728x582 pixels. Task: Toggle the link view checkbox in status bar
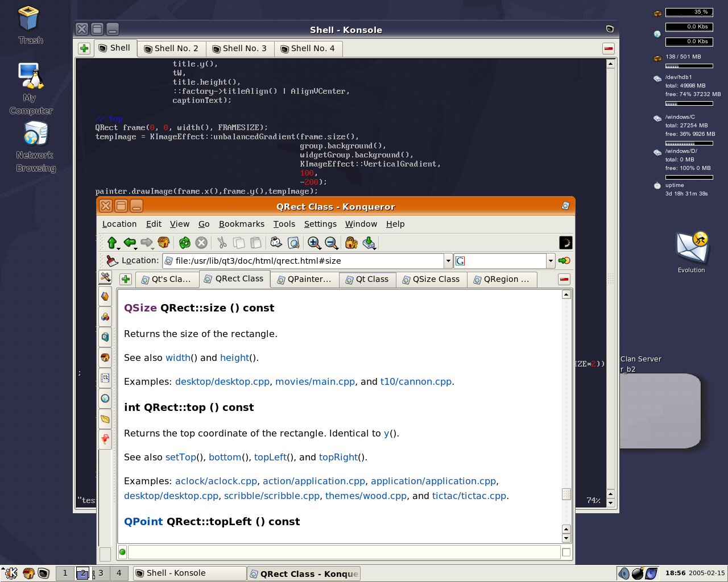coord(566,552)
